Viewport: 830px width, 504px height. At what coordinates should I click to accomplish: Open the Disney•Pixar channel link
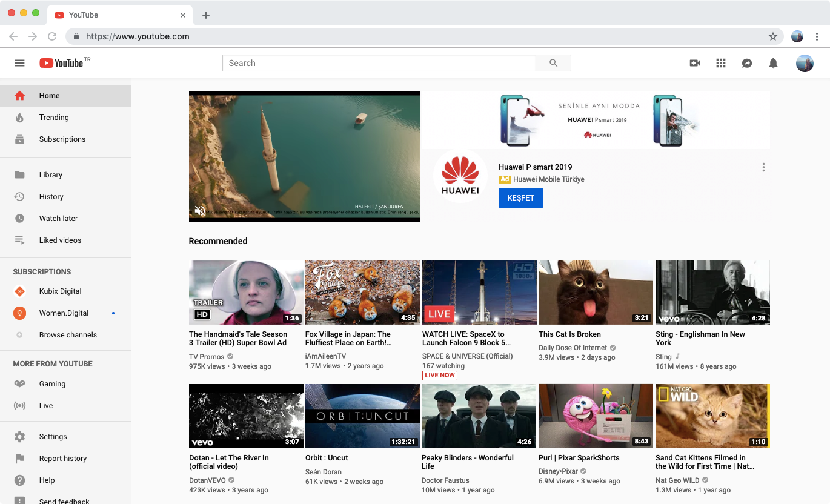click(x=559, y=471)
